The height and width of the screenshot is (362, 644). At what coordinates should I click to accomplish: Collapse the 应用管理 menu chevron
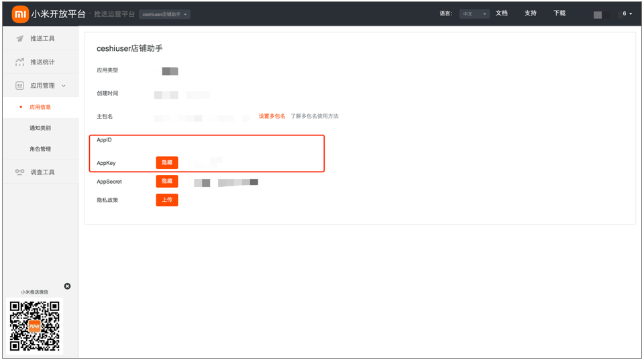pyautogui.click(x=64, y=86)
